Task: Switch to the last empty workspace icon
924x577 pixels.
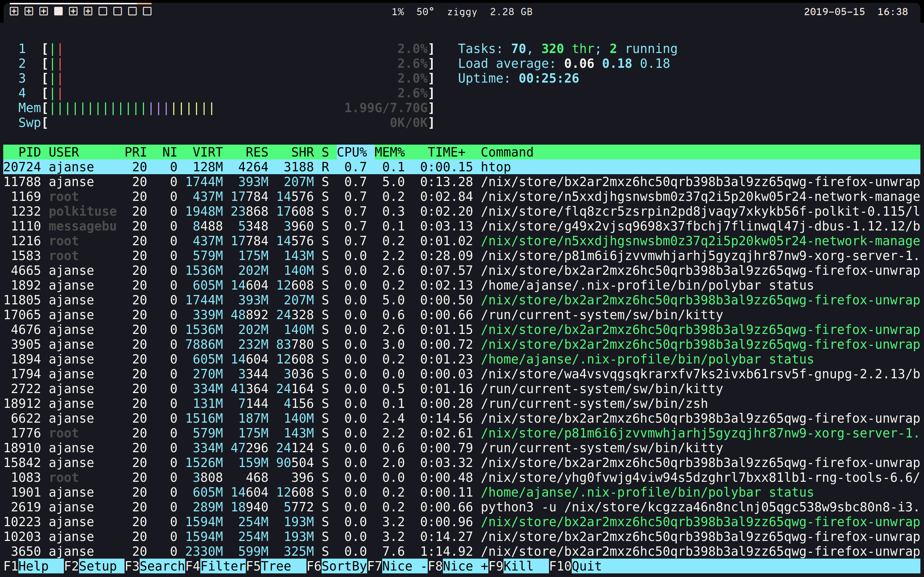Action: (x=147, y=12)
